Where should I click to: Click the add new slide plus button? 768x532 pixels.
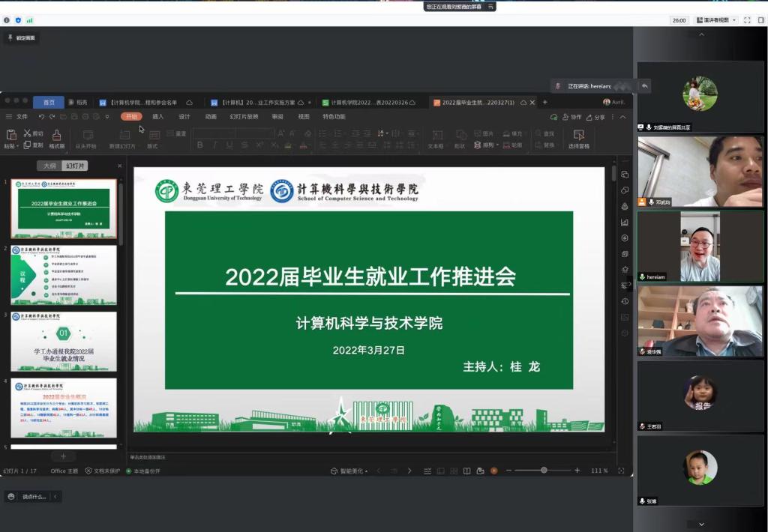click(63, 456)
